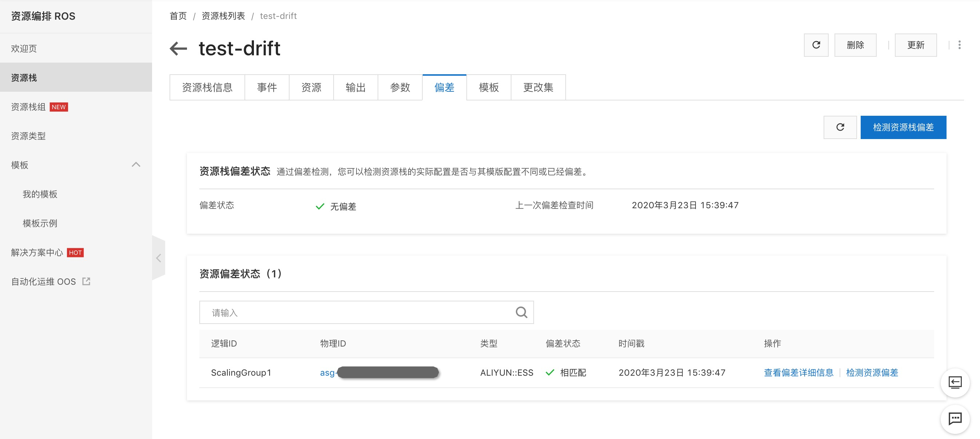The height and width of the screenshot is (439, 980).
Task: Click the search magnifier icon in the filter box
Action: [x=521, y=312]
